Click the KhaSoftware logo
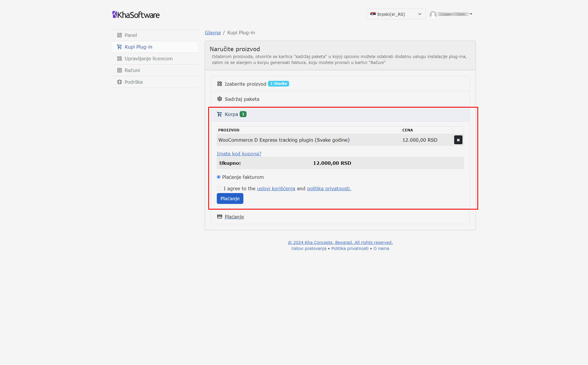The width and height of the screenshot is (588, 365). pos(136,15)
